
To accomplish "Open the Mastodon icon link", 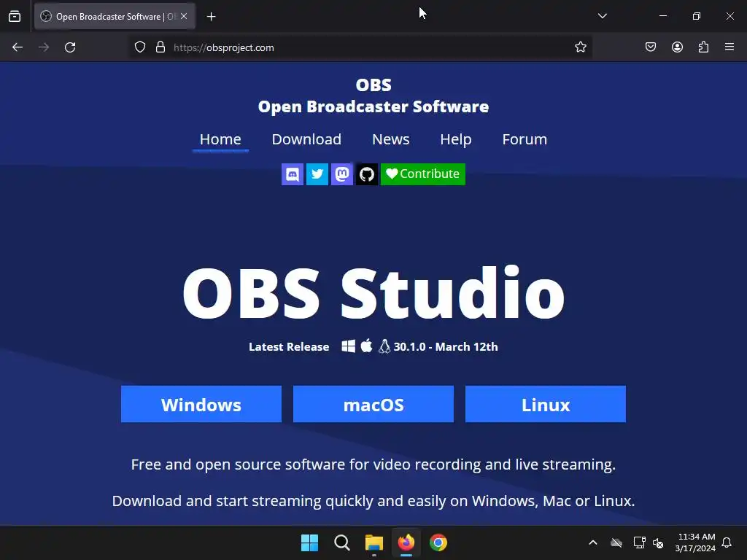I will point(341,174).
